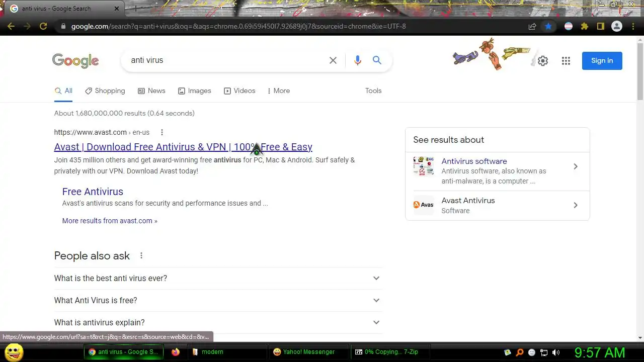Open the Free Antivirus sublink
The width and height of the screenshot is (644, 362).
93,192
